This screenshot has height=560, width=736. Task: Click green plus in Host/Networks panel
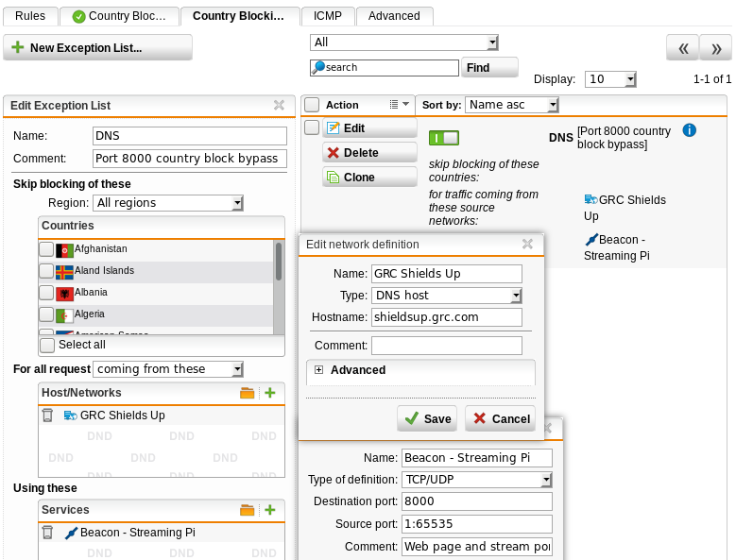[269, 393]
